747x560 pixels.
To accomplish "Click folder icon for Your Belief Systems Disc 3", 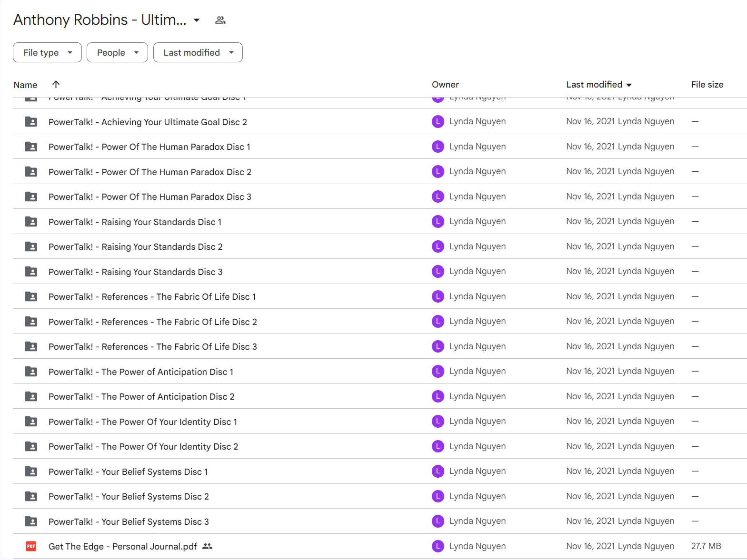I will 31,521.
